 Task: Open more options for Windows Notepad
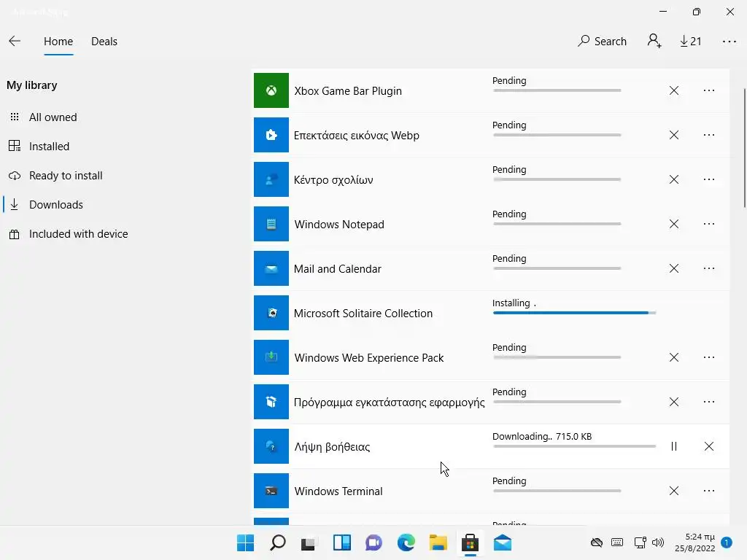pyautogui.click(x=709, y=224)
